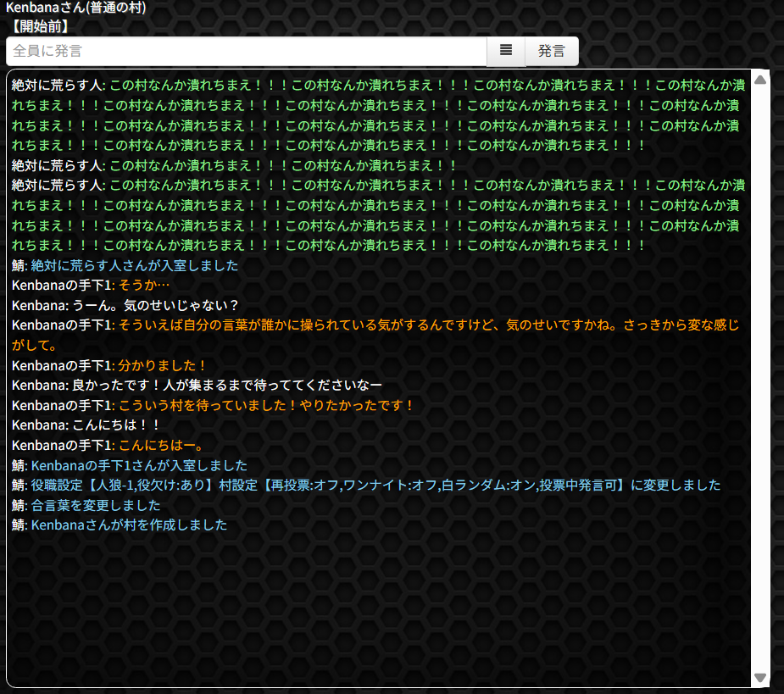
Task: Click the log line Kenbanaの手下1さんが入室しました
Action: click(139, 465)
